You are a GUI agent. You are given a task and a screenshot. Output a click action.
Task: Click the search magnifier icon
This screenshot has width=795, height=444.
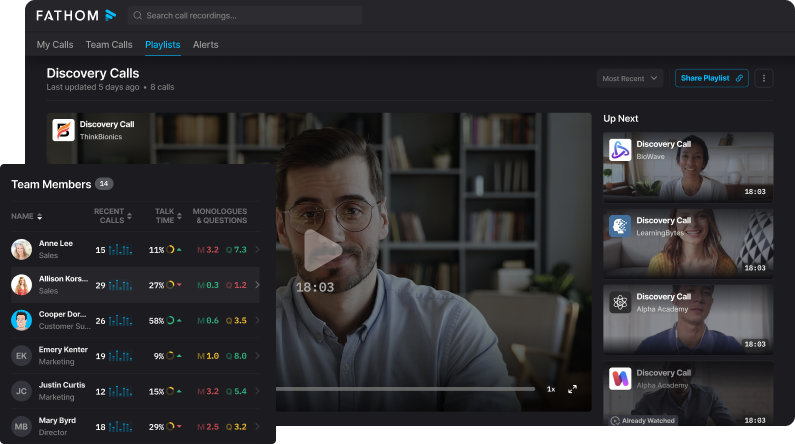[138, 16]
